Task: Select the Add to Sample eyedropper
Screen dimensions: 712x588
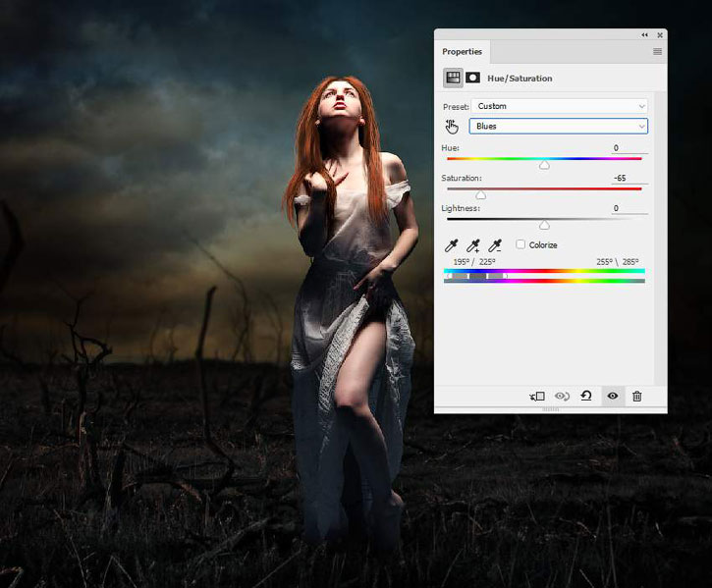Action: [473, 245]
